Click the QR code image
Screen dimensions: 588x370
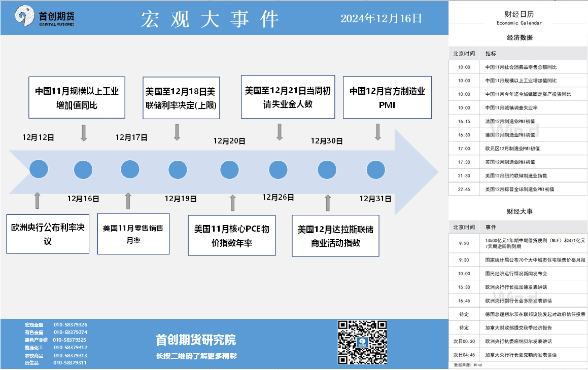pos(362,342)
